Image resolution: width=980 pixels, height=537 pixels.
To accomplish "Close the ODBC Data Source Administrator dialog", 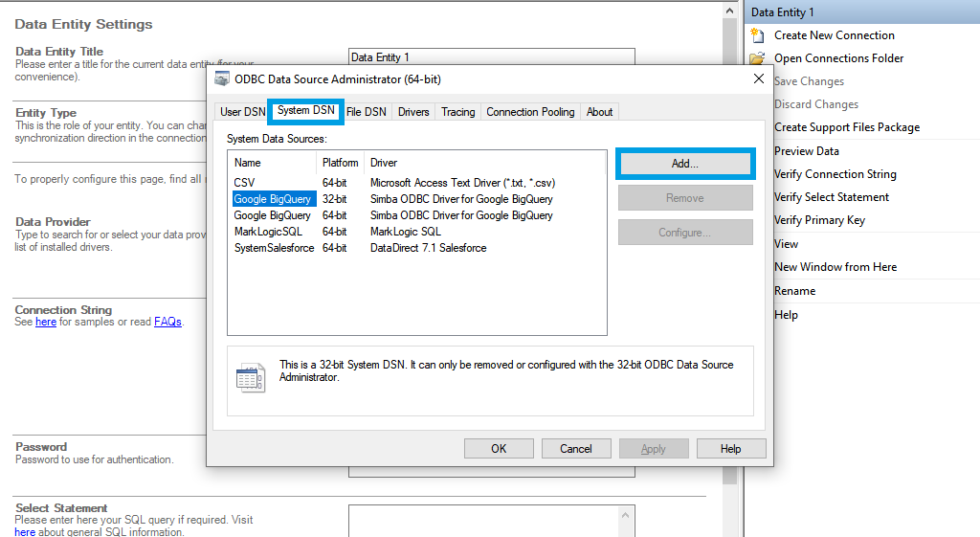I will [758, 79].
